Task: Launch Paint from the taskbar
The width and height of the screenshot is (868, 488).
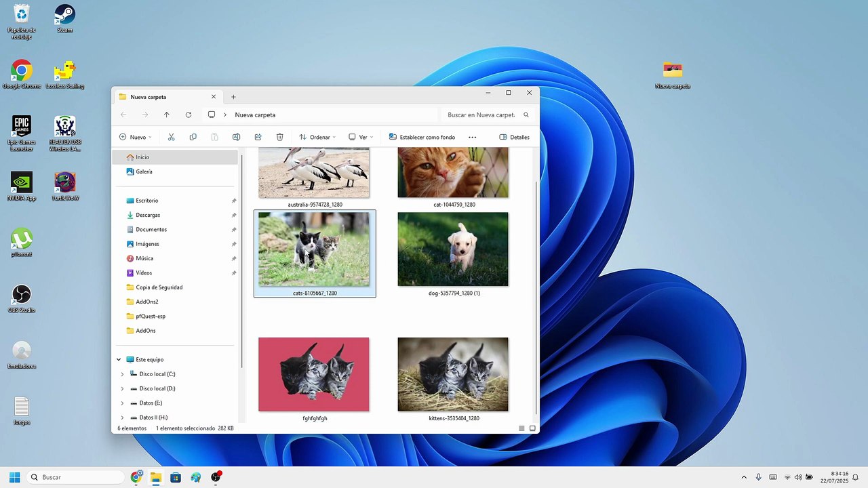Action: pyautogui.click(x=196, y=477)
